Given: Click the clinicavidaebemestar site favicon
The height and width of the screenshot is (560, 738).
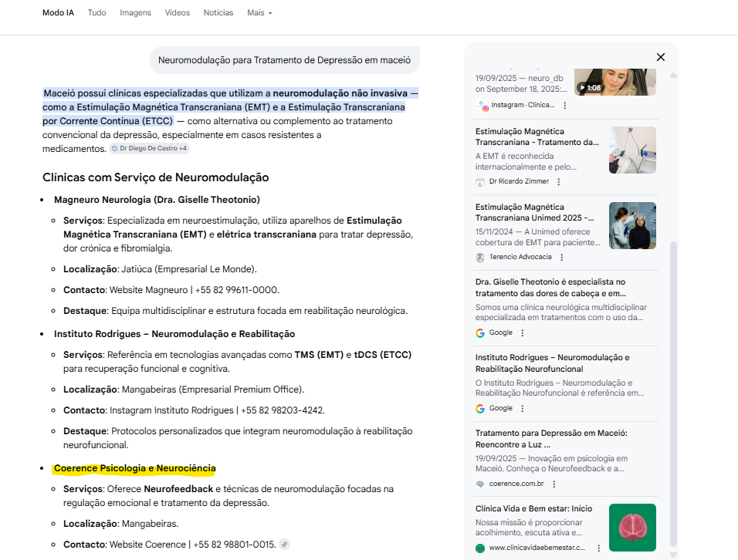Looking at the screenshot, I should [480, 548].
